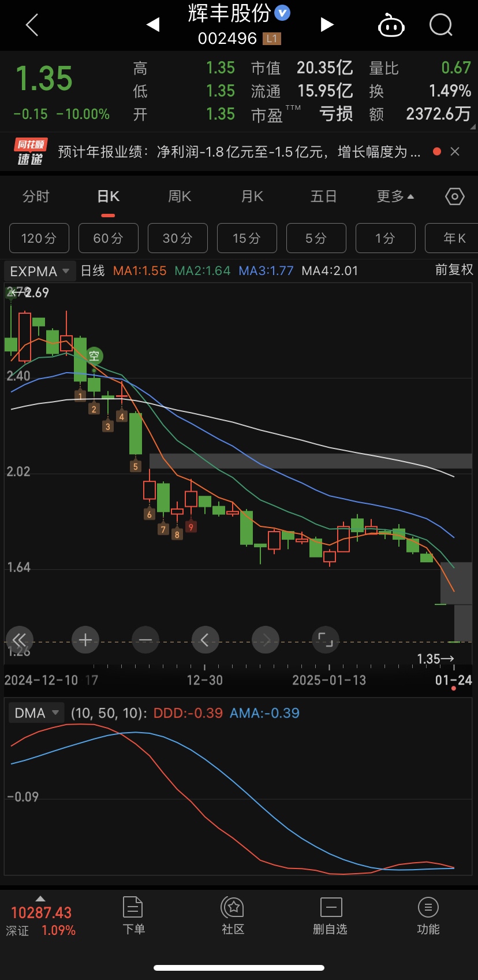Switch to the 月K tab
Viewport: 478px width, 980px height.
(x=252, y=196)
